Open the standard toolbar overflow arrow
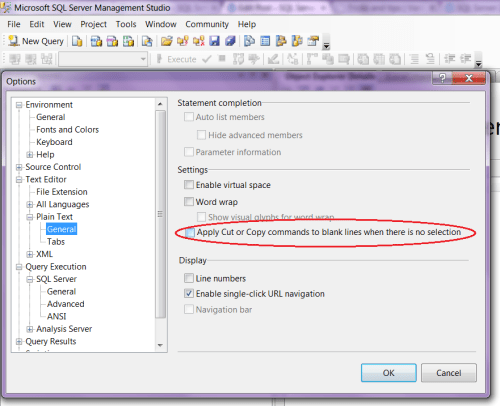The height and width of the screenshot is (406, 500). tap(327, 42)
